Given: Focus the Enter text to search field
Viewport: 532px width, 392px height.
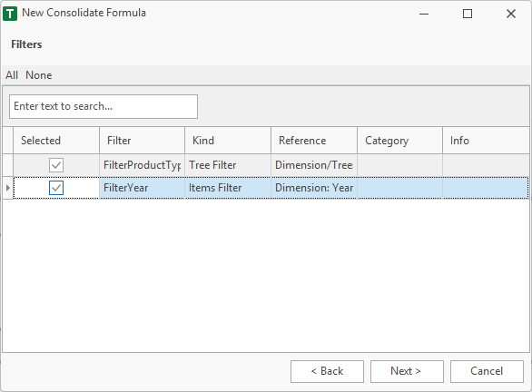Looking at the screenshot, I should point(103,106).
